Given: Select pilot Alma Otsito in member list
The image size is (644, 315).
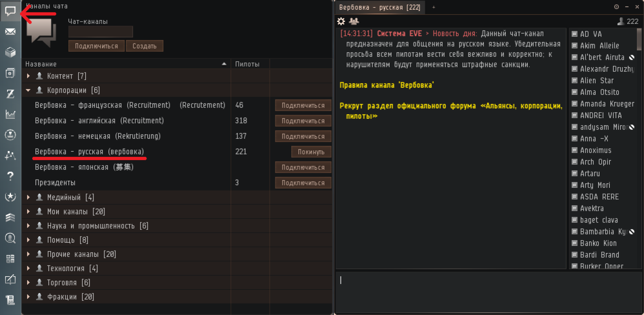Looking at the screenshot, I should (x=599, y=92).
